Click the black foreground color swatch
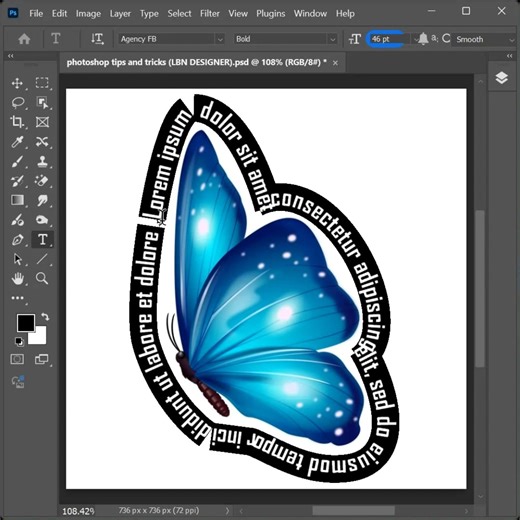520x520 pixels. (x=26, y=323)
